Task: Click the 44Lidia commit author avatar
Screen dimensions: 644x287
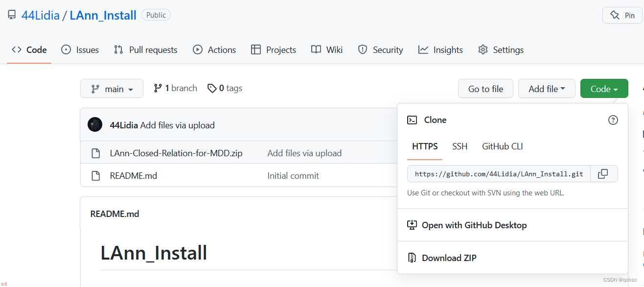Action: click(x=95, y=124)
